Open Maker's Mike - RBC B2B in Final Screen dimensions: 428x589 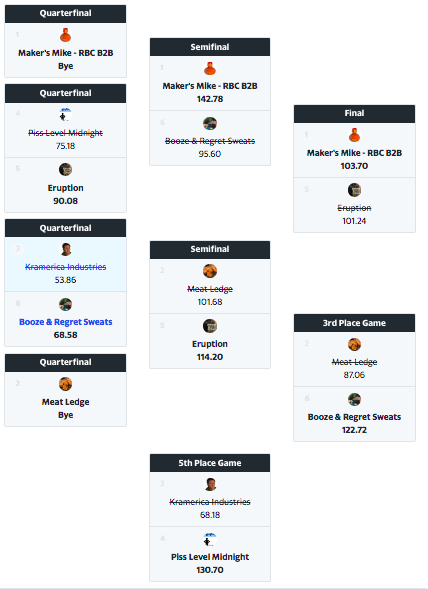click(354, 153)
